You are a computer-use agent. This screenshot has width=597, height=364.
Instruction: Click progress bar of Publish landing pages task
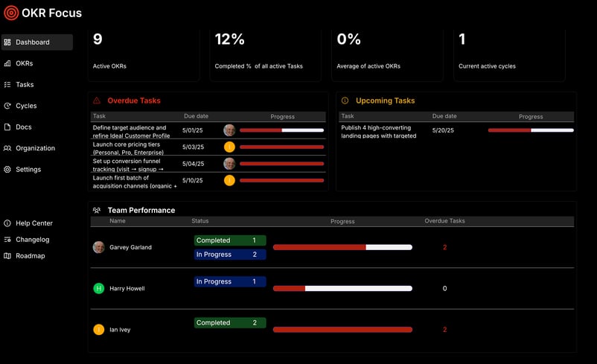531,130
